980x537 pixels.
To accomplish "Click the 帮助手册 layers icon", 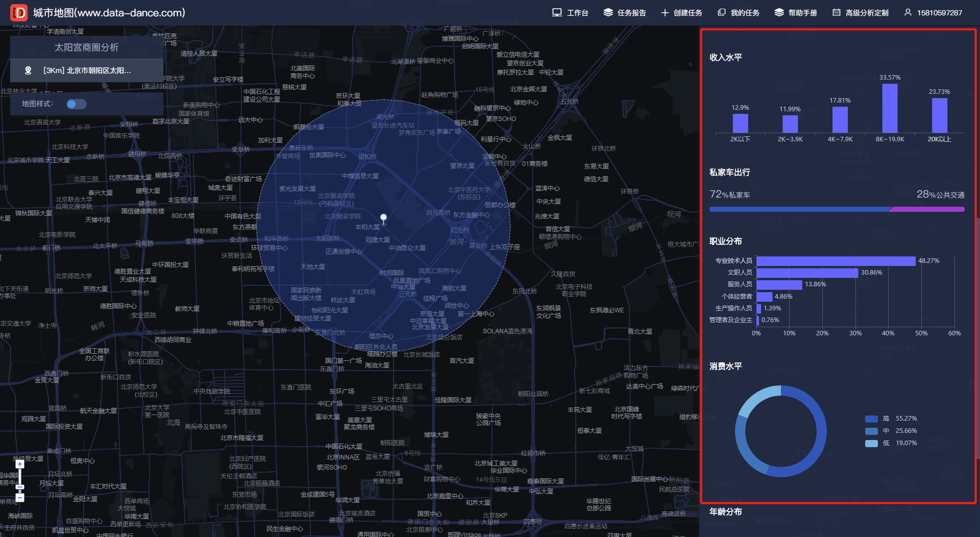I will [778, 12].
